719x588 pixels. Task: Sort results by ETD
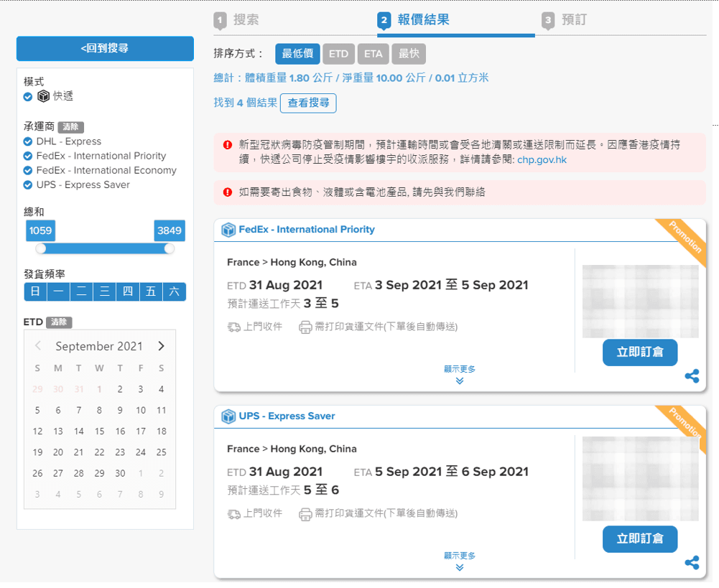(338, 54)
